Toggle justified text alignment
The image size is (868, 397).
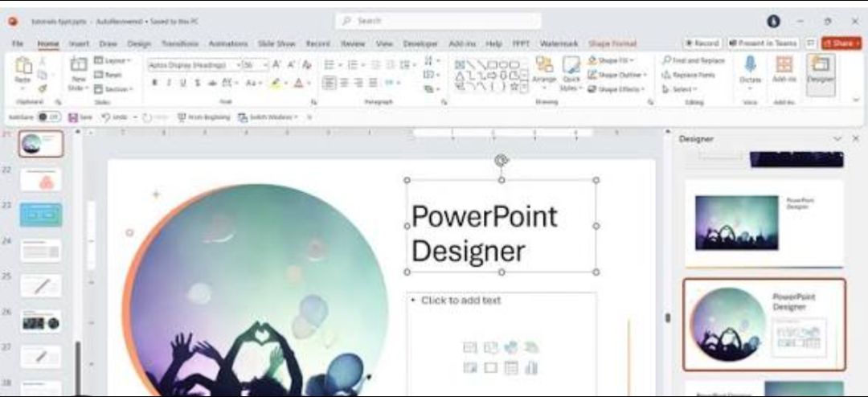click(373, 83)
